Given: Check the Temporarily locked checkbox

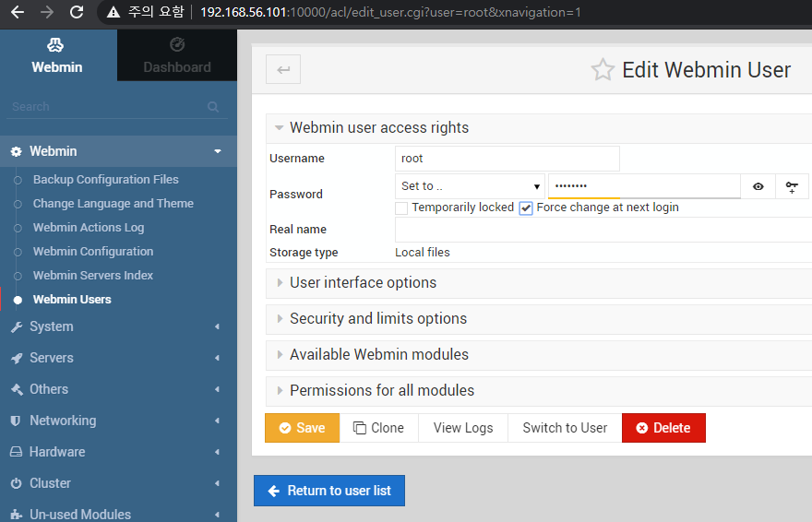Looking at the screenshot, I should coord(401,208).
